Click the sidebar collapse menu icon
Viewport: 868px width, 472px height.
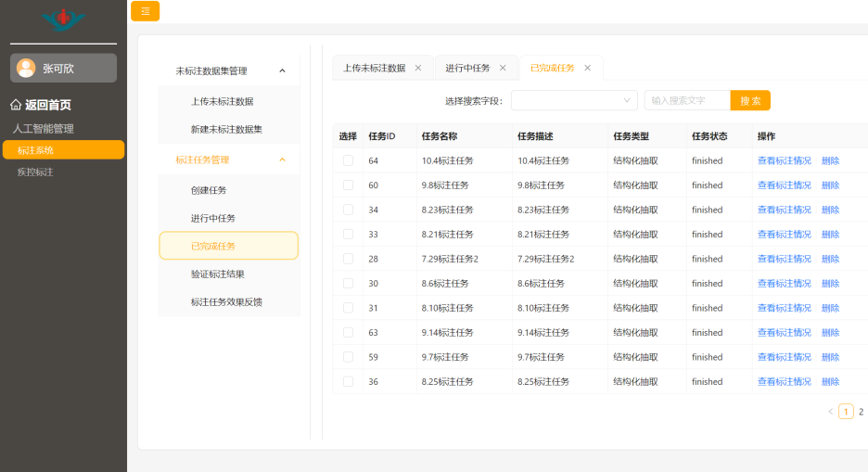click(x=145, y=11)
